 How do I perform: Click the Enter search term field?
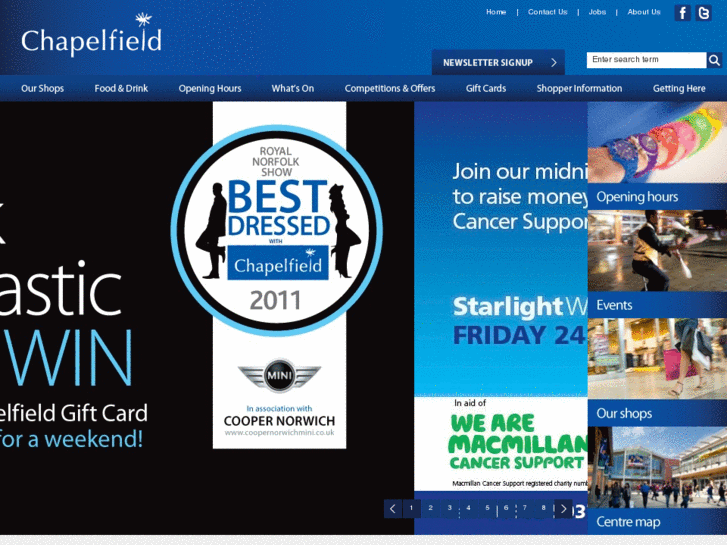pos(646,60)
